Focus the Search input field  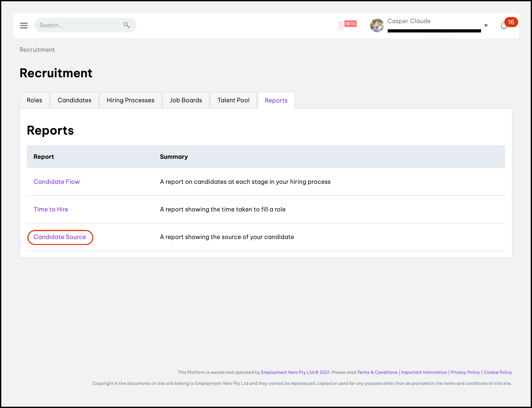[78, 25]
